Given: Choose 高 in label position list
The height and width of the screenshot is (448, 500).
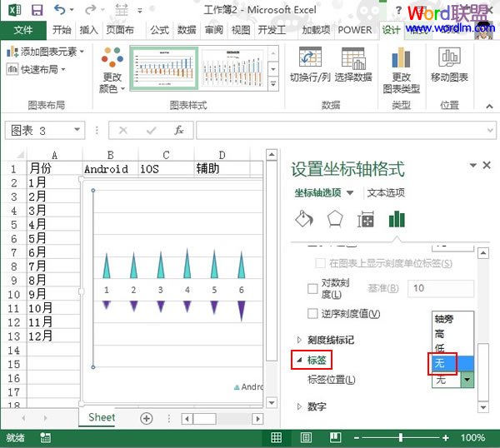Looking at the screenshot, I should [x=452, y=334].
